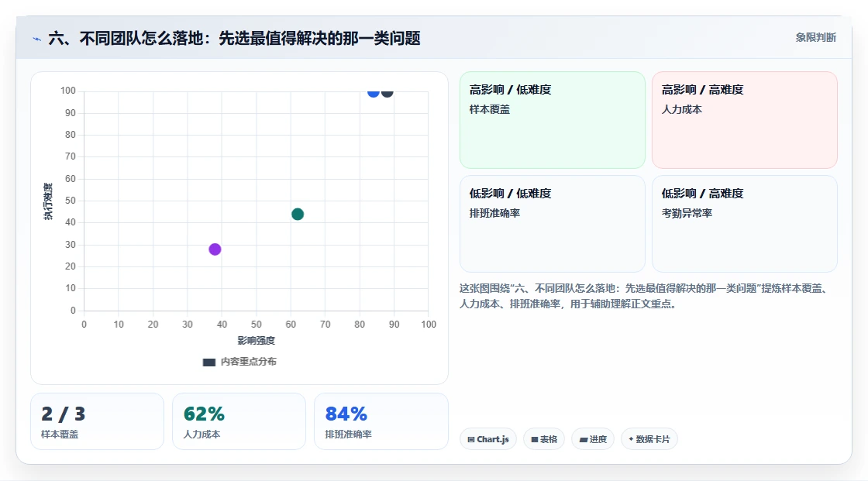This screenshot has height=481, width=868.
Task: Open the 高影响 / 低难度 quadrant card
Action: (553, 119)
